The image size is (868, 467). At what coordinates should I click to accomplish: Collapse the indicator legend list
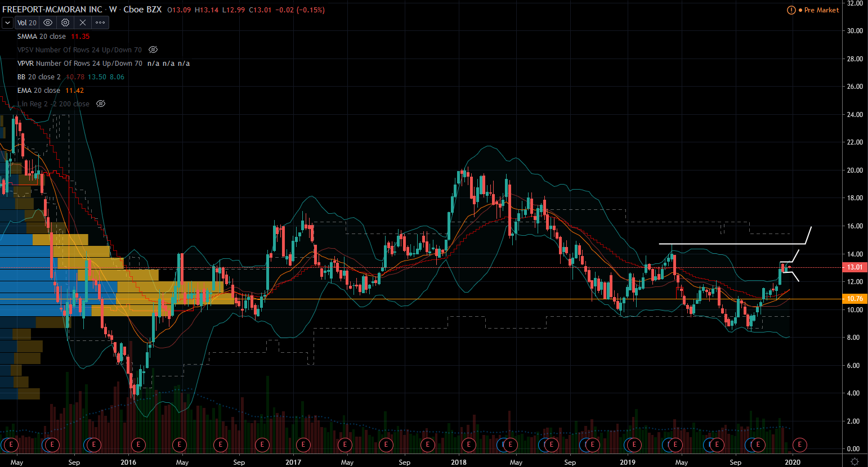coord(7,23)
